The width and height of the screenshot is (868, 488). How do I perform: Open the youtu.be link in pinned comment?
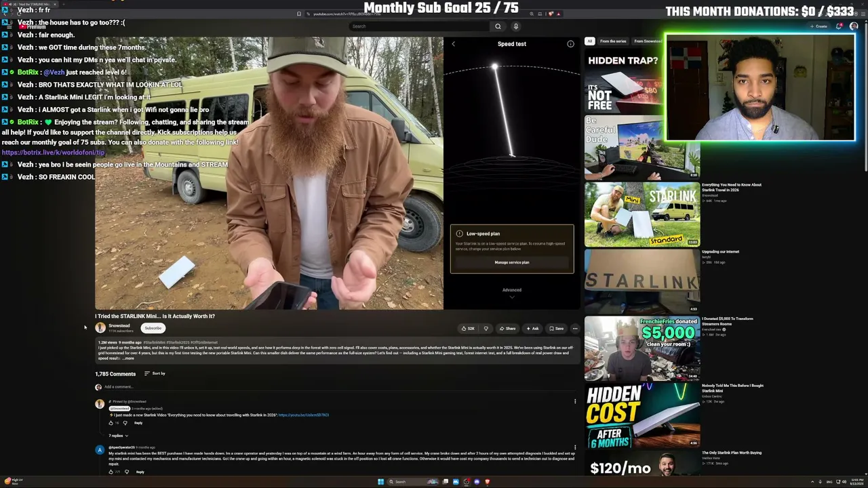click(x=304, y=415)
